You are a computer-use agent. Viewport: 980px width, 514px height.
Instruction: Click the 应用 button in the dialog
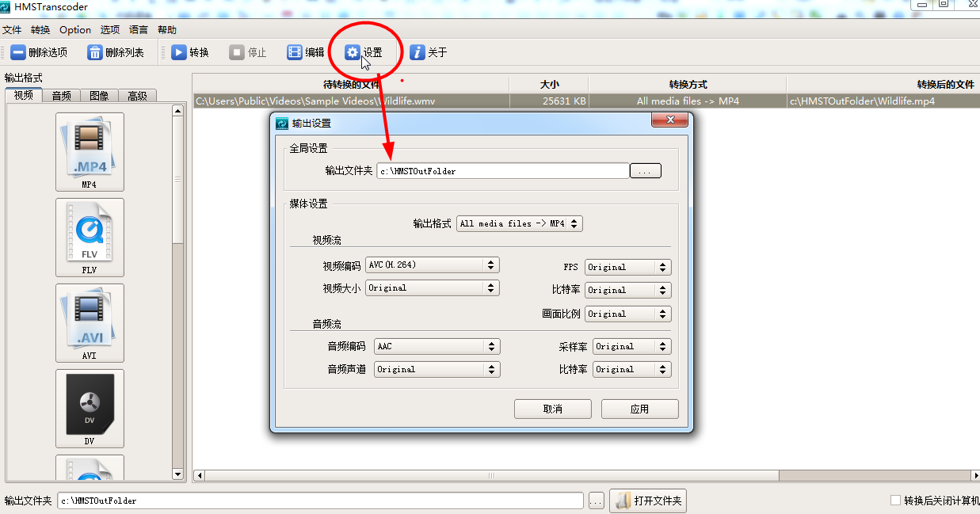click(640, 409)
